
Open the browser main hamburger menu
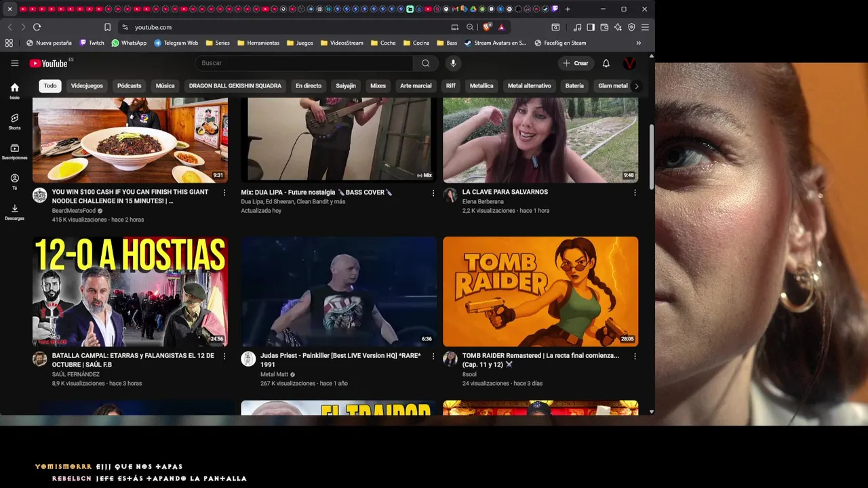click(645, 27)
